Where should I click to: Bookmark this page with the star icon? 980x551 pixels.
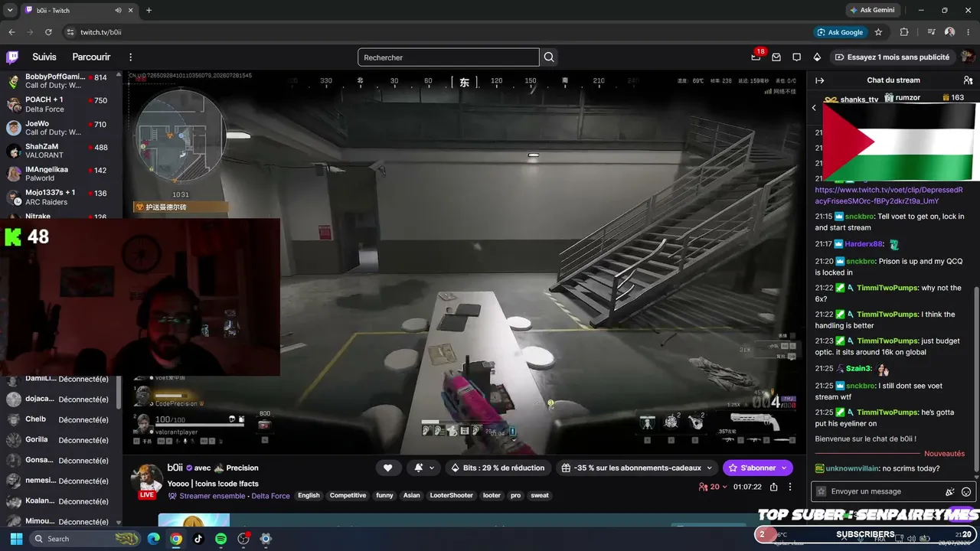(x=878, y=32)
